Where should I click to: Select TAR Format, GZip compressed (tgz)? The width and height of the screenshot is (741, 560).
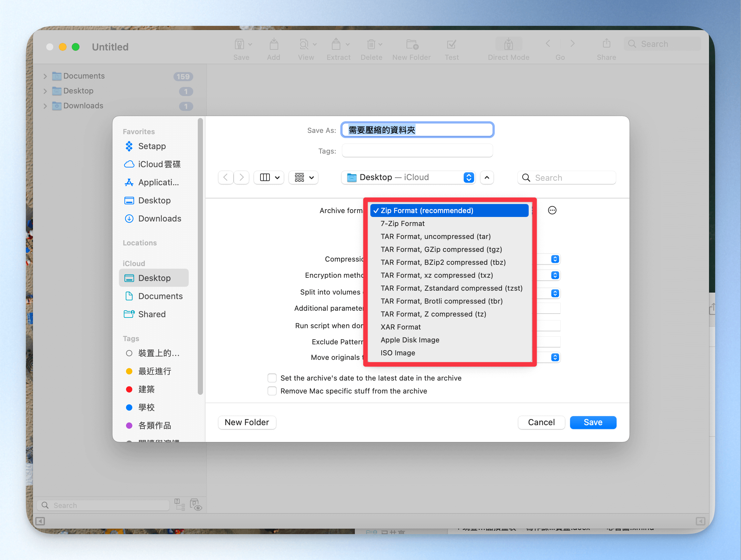click(441, 249)
